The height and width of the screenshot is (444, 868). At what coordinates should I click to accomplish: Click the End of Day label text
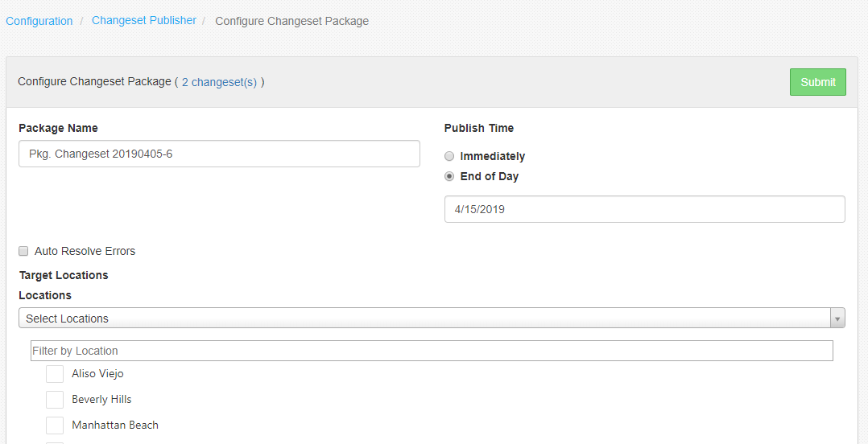pyautogui.click(x=490, y=176)
